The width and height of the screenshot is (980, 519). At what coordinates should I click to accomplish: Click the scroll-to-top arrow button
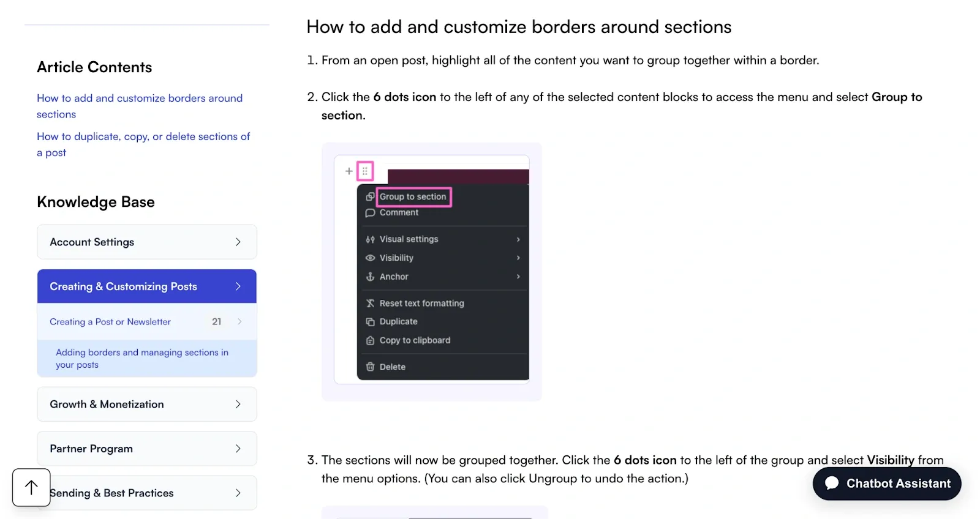(x=31, y=487)
